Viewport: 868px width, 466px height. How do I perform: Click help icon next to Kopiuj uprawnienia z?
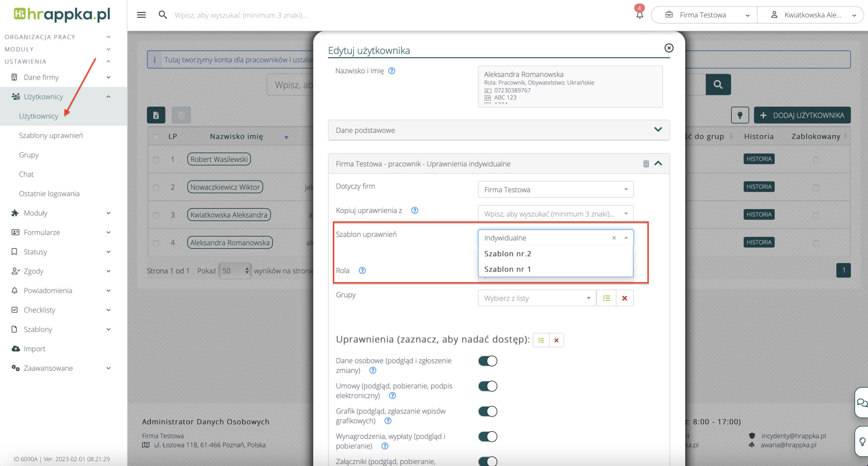click(414, 210)
